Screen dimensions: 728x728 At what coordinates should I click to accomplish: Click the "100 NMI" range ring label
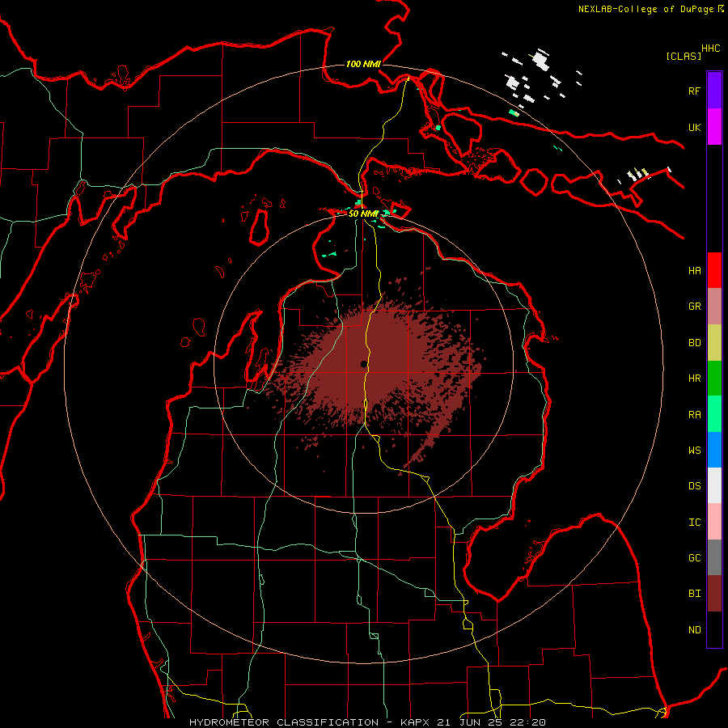tap(363, 64)
